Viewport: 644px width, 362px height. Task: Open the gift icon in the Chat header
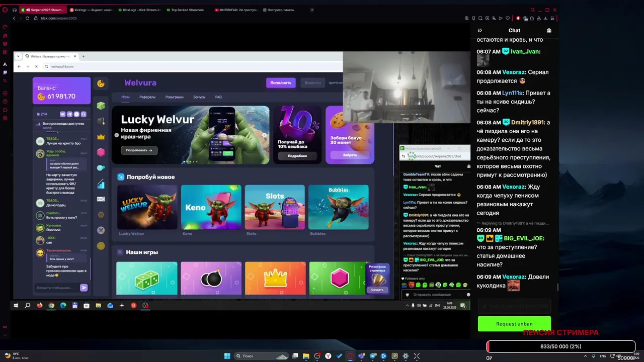pos(549,31)
